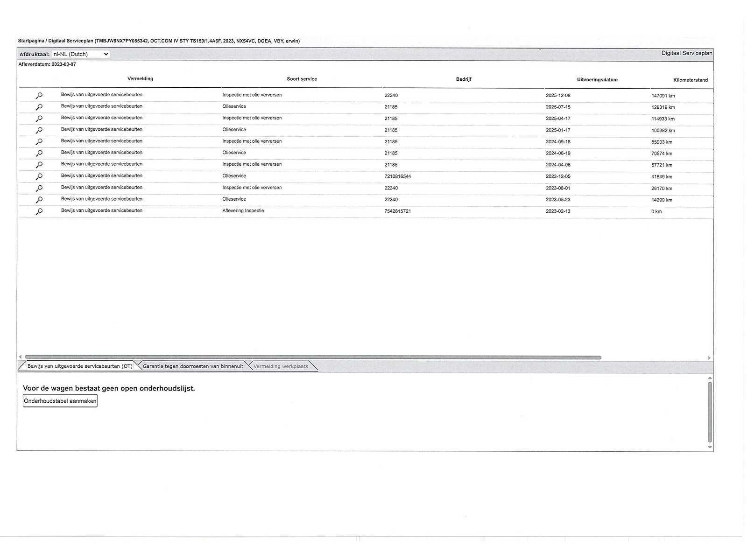Click magnifier for the 2024-04-08 inspection
This screenshot has width=747, height=560.
click(39, 165)
